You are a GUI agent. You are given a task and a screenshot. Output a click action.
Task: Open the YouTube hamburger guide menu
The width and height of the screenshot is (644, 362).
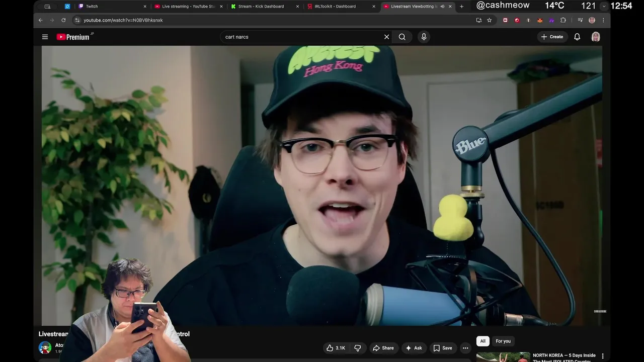click(45, 37)
